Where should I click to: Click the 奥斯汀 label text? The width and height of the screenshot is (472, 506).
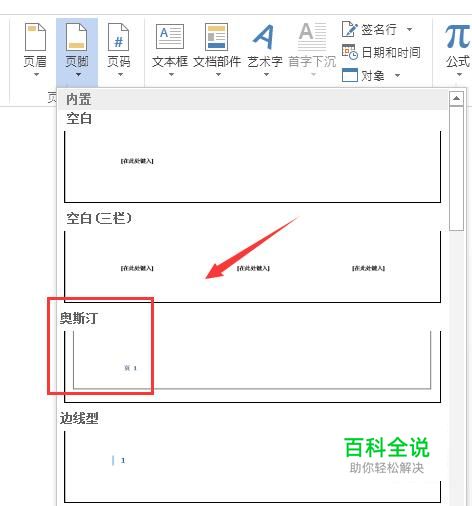79,318
